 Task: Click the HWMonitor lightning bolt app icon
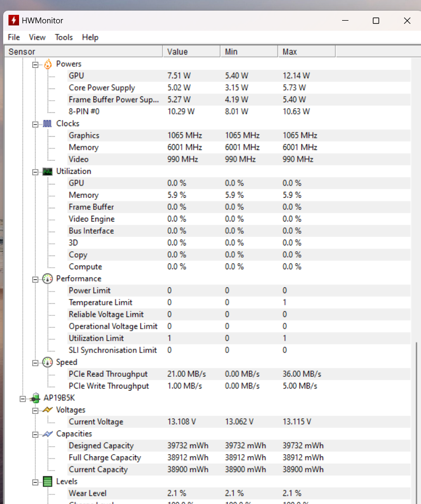click(x=12, y=21)
